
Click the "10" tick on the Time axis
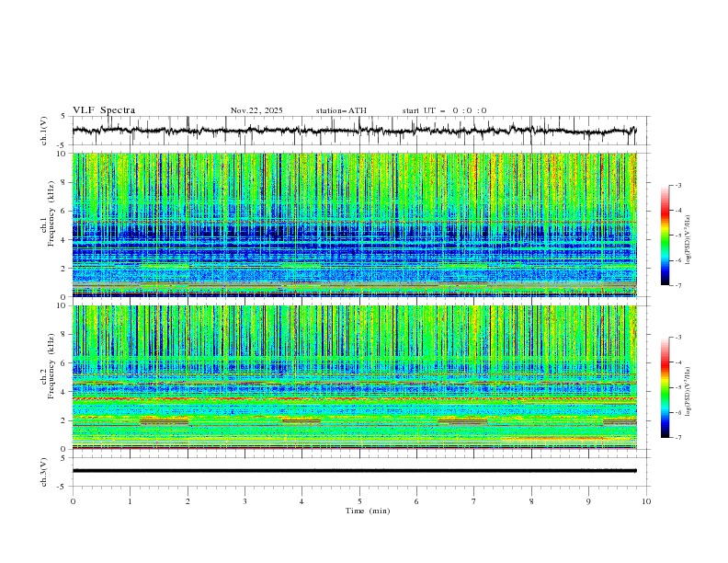pos(646,501)
